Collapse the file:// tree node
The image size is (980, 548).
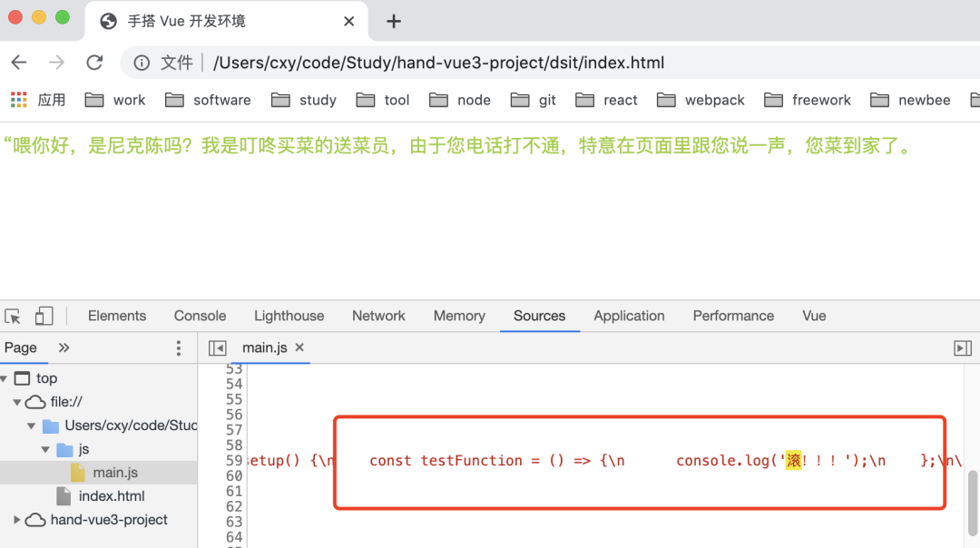(x=17, y=402)
